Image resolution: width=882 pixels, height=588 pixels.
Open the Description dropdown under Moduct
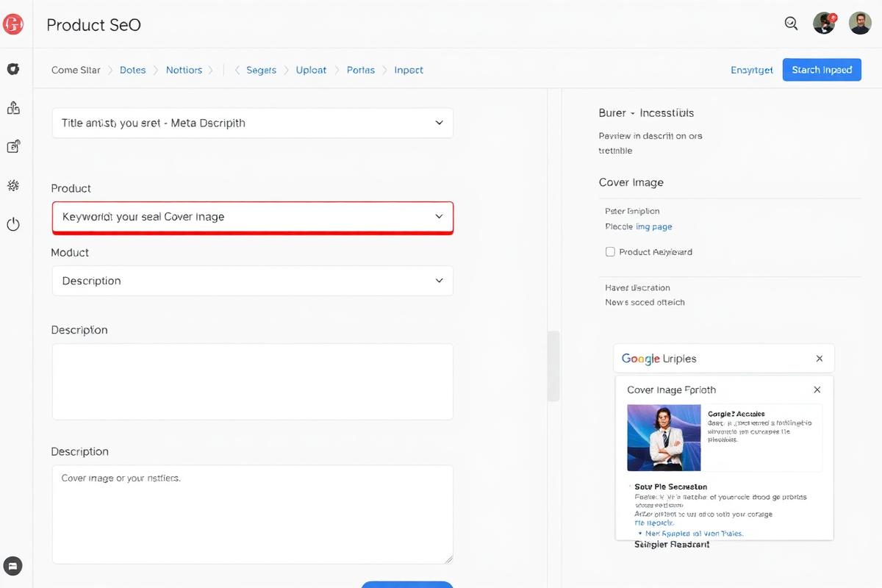[x=252, y=281]
